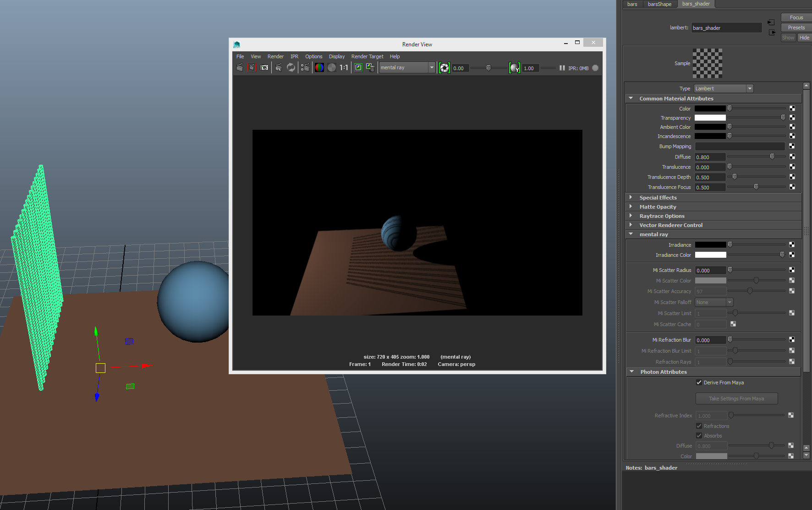
Task: Start an IPR render with the IPR icon
Action: point(279,67)
